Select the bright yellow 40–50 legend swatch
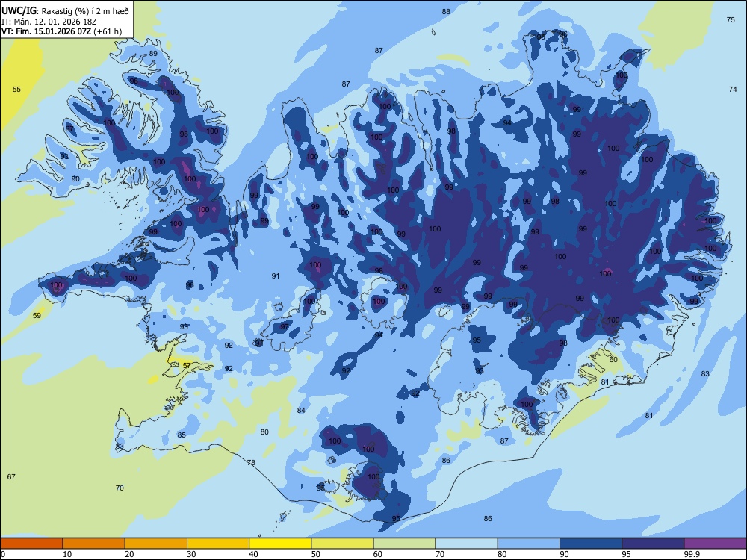Screen dimensions: 747x560 pos(280,544)
